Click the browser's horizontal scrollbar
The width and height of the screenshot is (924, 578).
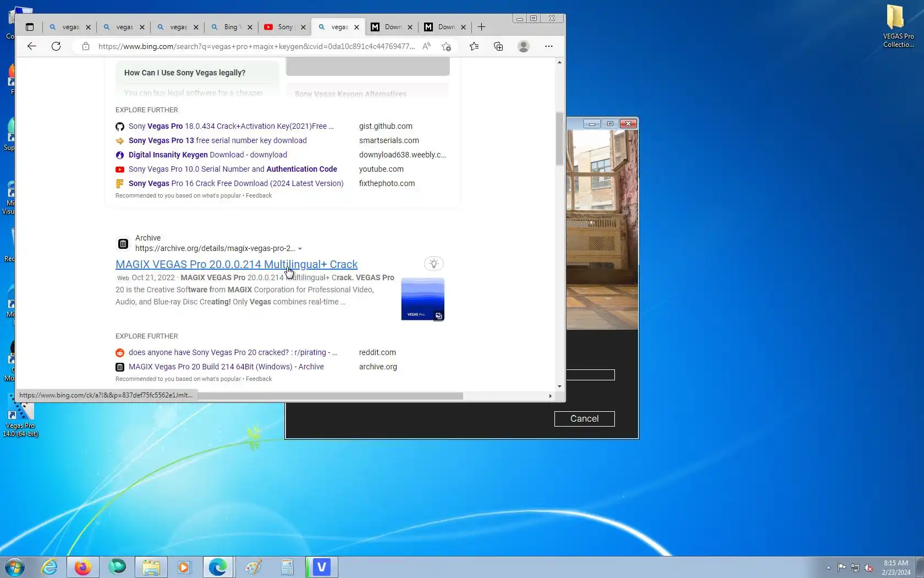(330, 396)
